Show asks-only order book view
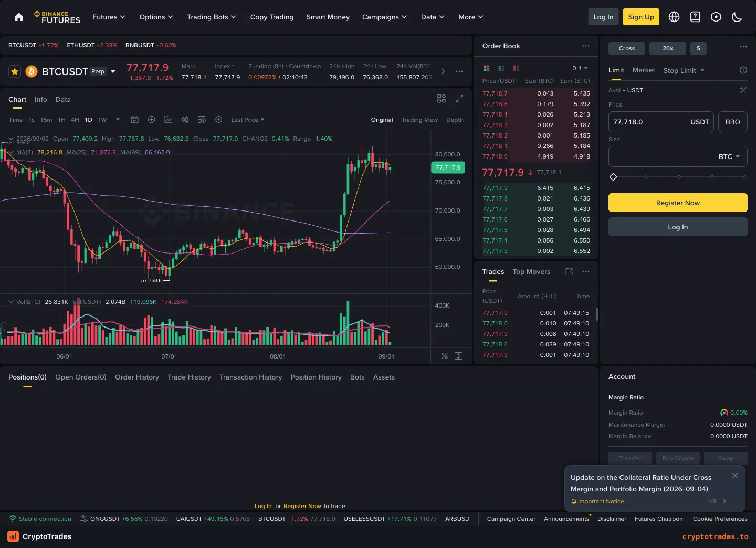This screenshot has height=548, width=756. pyautogui.click(x=516, y=68)
